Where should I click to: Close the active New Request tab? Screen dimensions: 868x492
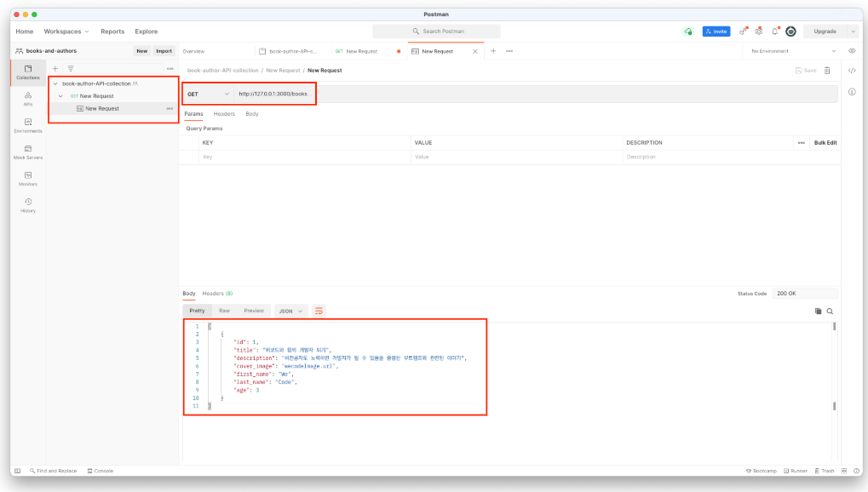pyautogui.click(x=475, y=51)
